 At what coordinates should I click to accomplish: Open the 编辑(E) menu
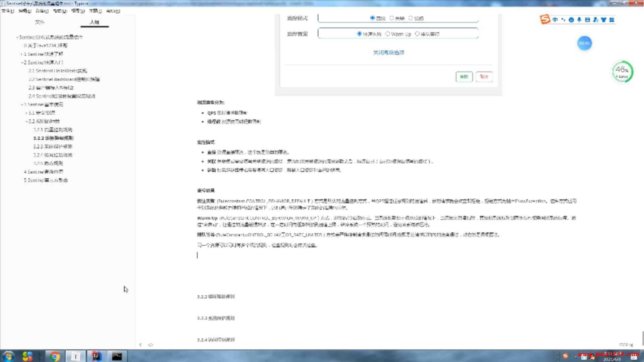(25, 11)
